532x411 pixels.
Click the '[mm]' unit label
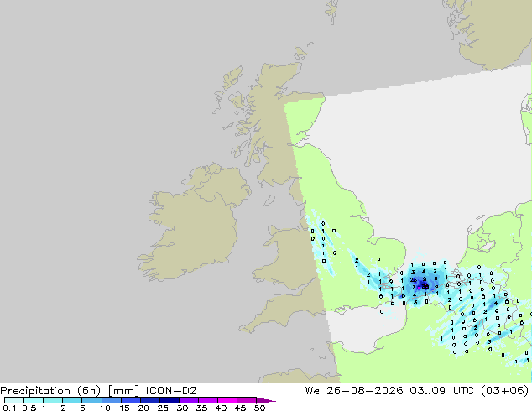(x=123, y=391)
